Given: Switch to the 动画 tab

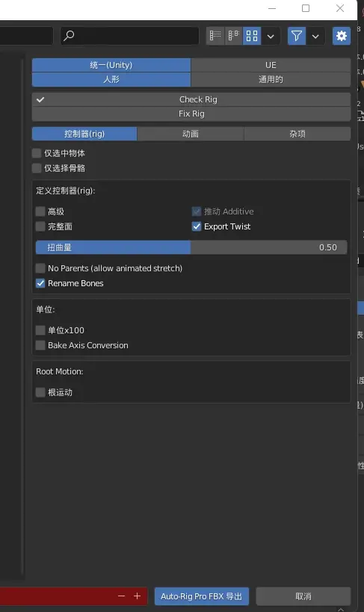Looking at the screenshot, I should (x=191, y=134).
